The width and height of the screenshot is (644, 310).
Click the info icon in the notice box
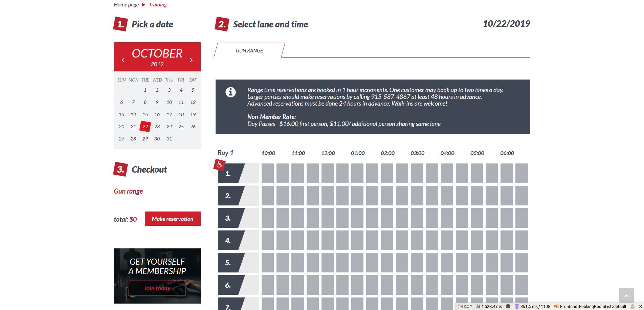click(x=230, y=92)
